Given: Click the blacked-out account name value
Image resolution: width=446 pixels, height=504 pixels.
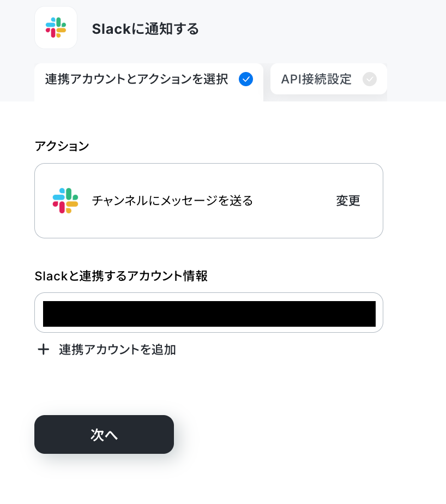Looking at the screenshot, I should 209,314.
